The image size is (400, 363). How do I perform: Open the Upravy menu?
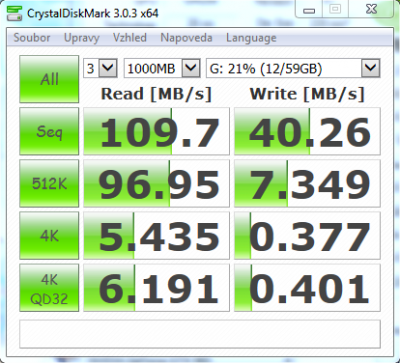point(82,37)
